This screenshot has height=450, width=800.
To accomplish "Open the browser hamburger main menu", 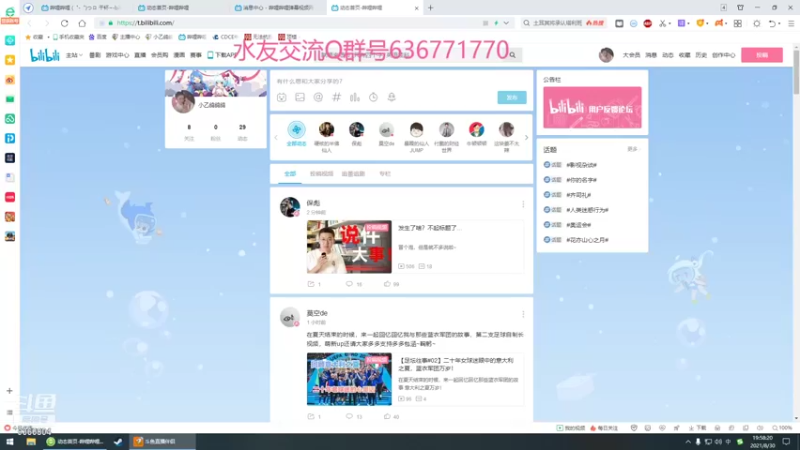I will [791, 23].
